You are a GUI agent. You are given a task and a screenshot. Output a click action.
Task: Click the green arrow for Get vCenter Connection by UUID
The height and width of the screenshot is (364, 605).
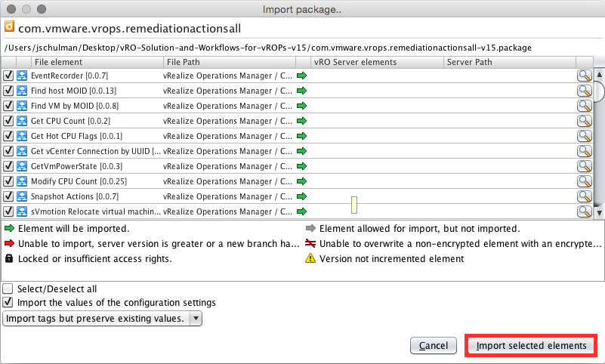click(x=301, y=151)
